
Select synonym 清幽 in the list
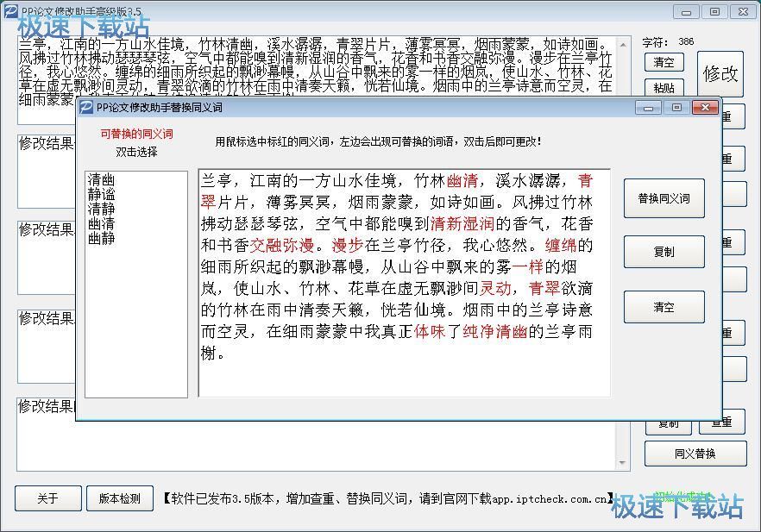tap(102, 180)
